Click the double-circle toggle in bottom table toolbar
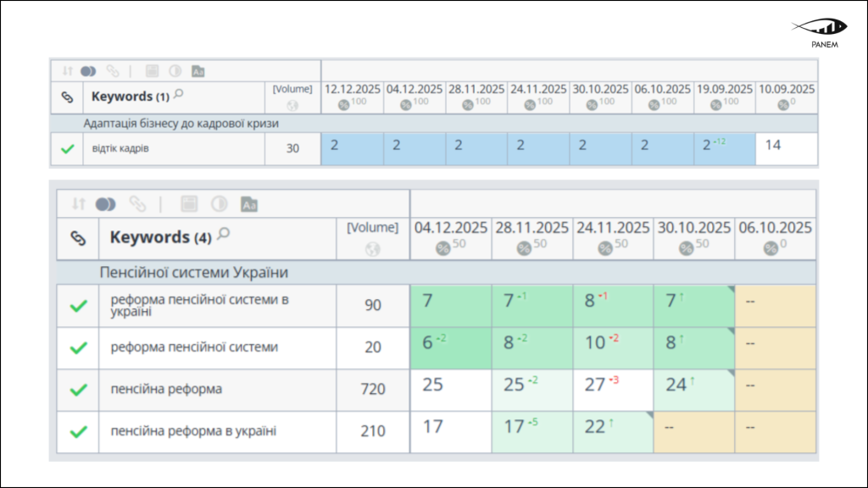Image resolution: width=868 pixels, height=488 pixels. coord(105,204)
